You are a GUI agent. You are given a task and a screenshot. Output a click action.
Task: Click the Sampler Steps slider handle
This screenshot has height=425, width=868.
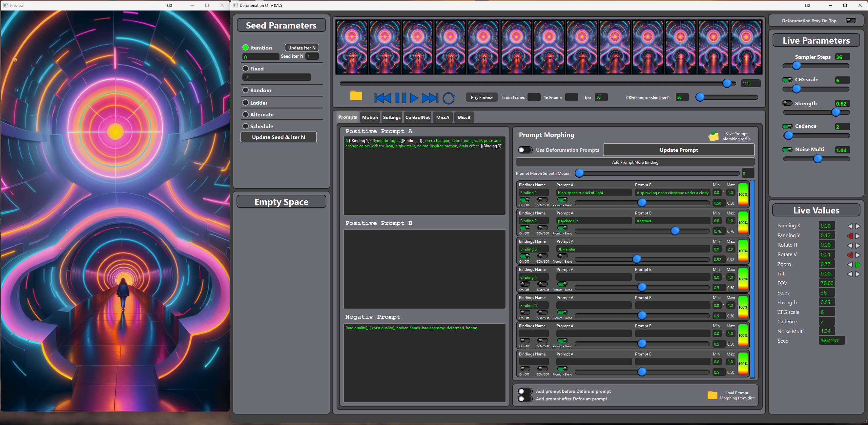(x=796, y=66)
